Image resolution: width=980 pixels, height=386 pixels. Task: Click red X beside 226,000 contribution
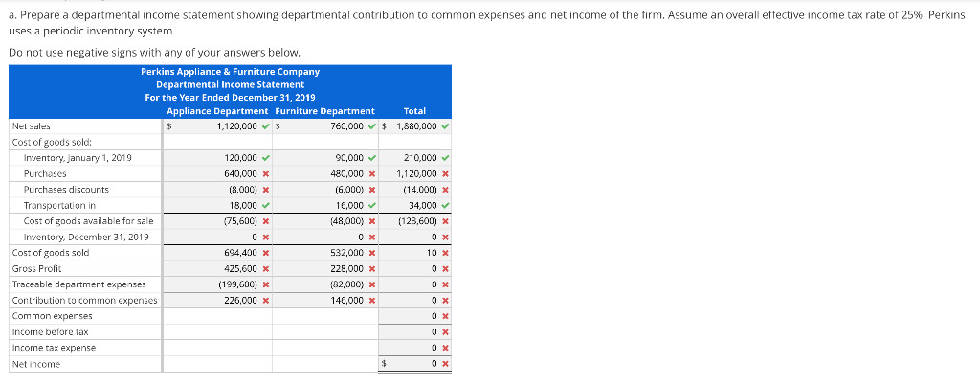pyautogui.click(x=266, y=301)
